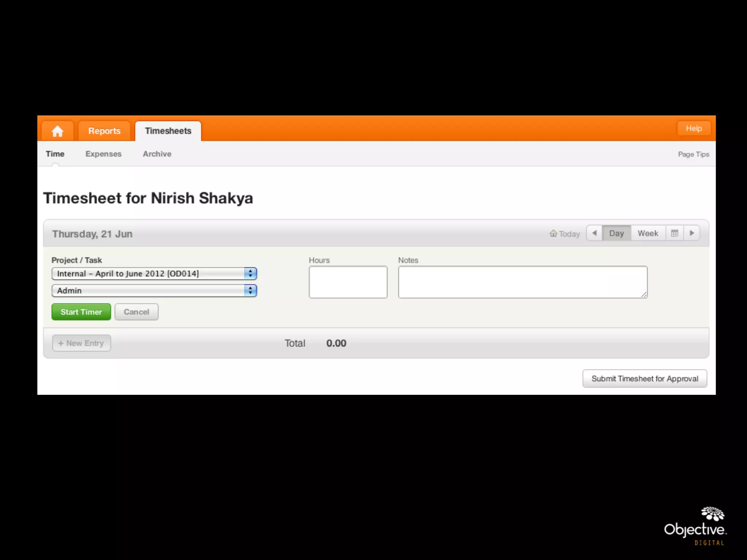Open the Expenses sub-tab
This screenshot has height=560, width=747.
click(x=104, y=154)
